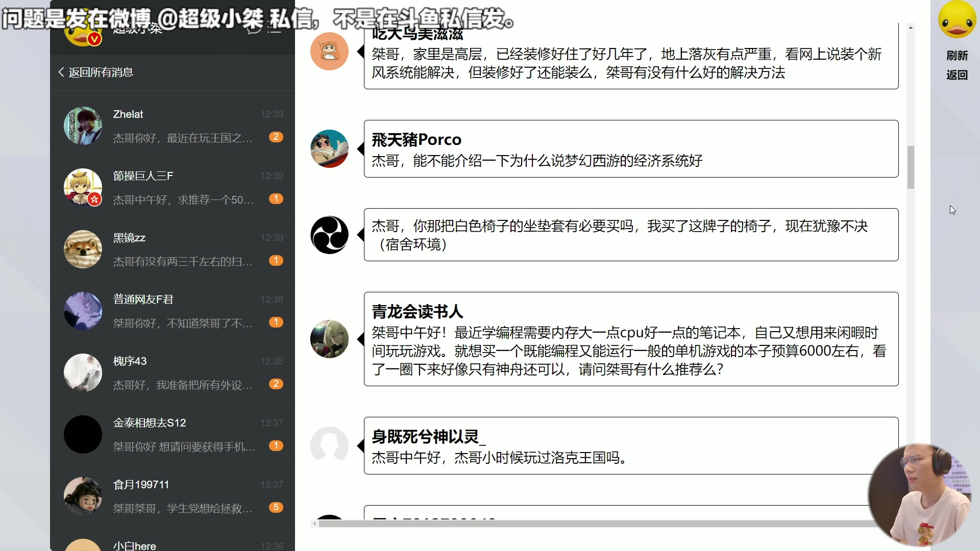The width and height of the screenshot is (980, 551).
Task: Click 黑镜zz's unread badge showing 1
Action: coord(276,260)
